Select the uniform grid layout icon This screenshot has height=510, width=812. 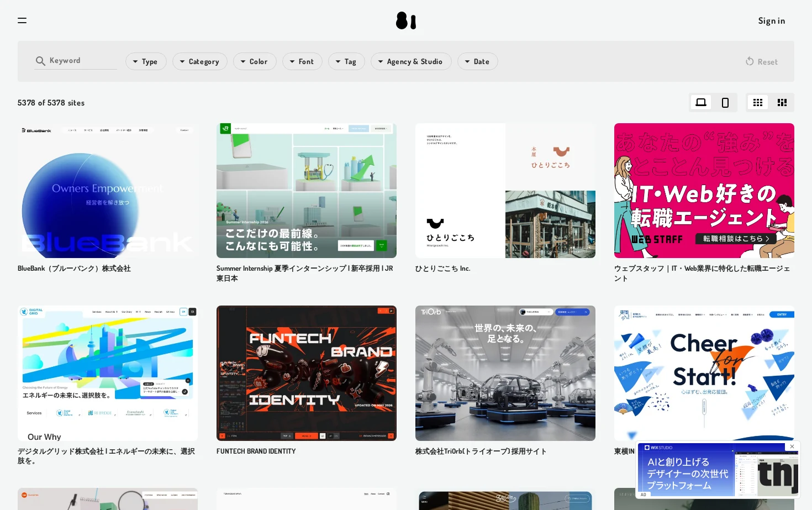point(758,102)
